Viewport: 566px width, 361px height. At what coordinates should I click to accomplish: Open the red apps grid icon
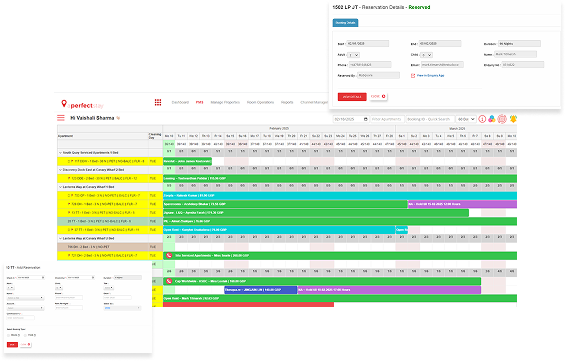point(158,102)
